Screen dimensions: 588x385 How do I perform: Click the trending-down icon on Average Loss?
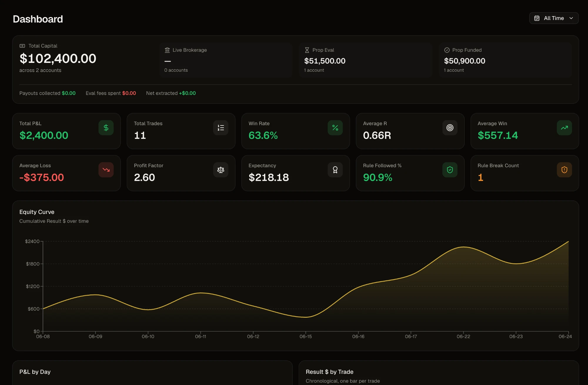pos(106,170)
